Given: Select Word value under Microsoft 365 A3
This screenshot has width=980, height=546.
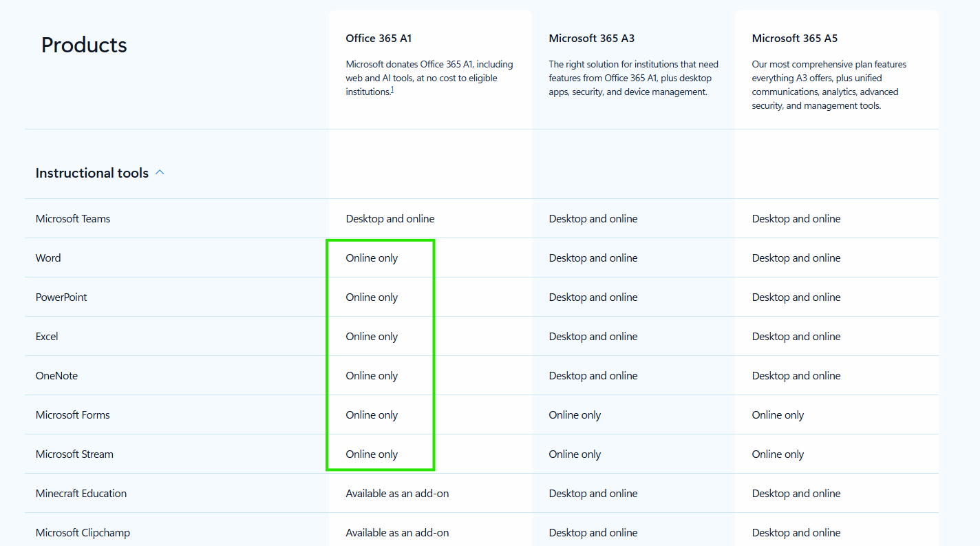Looking at the screenshot, I should 593,258.
